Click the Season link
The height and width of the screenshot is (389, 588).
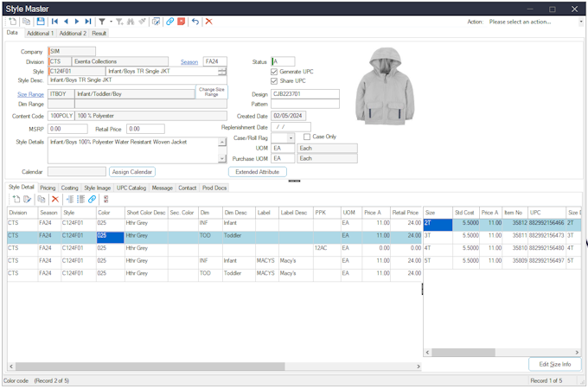click(189, 62)
